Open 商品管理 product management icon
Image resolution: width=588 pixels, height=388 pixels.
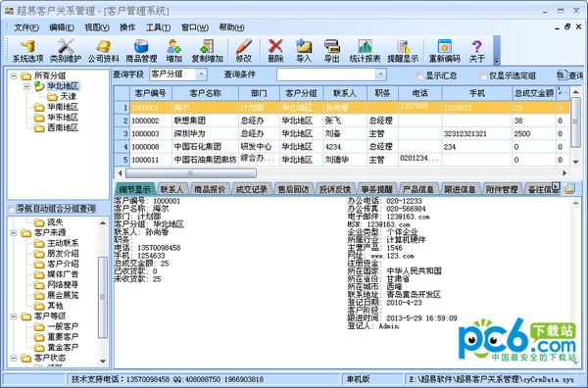(x=141, y=51)
